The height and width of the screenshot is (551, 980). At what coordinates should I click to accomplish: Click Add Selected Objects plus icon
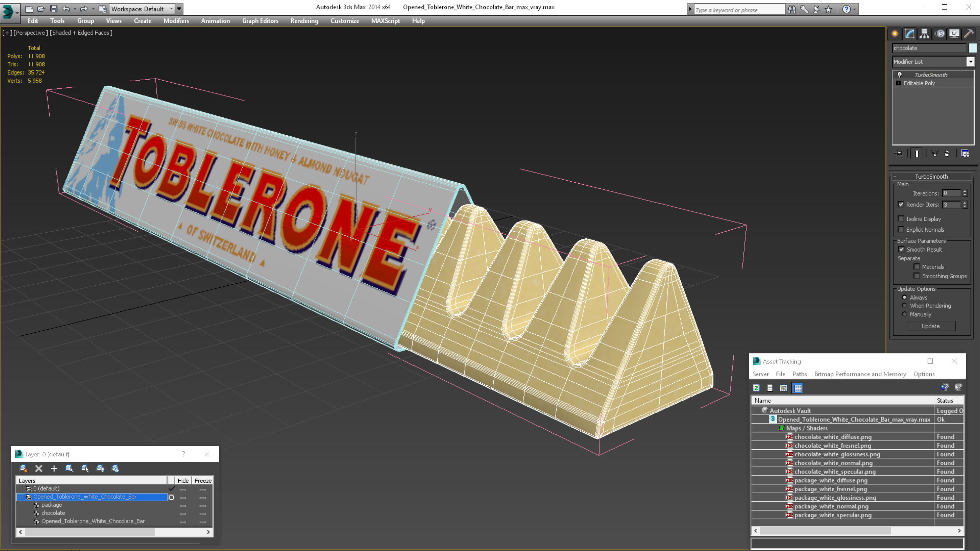point(54,468)
